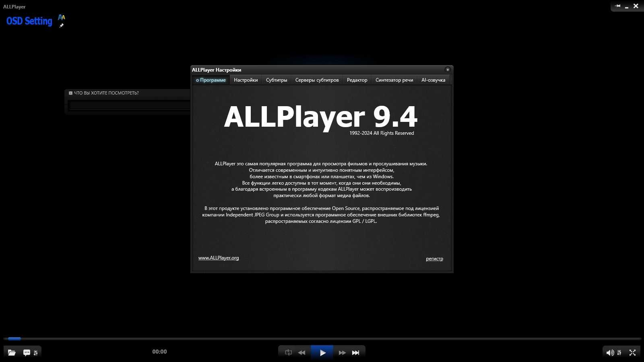Open the AI-озвучка tab
The width and height of the screenshot is (644, 362).
433,80
